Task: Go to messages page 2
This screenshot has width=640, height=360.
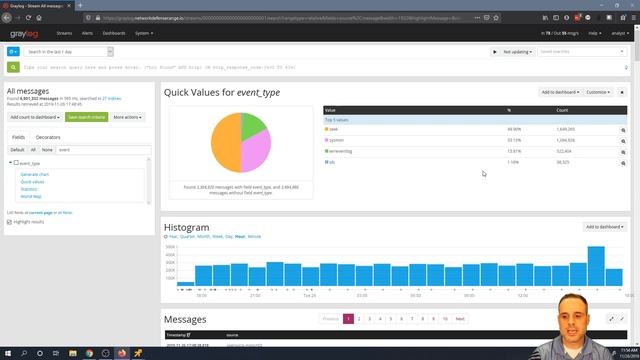Action: (x=359, y=319)
